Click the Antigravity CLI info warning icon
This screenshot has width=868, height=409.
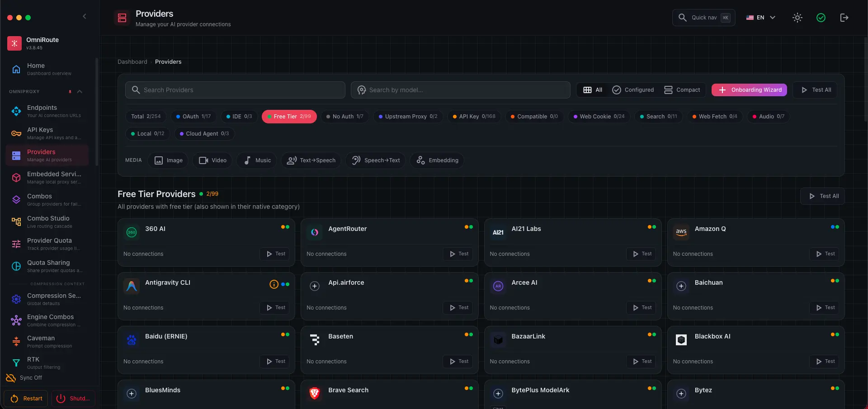[274, 284]
